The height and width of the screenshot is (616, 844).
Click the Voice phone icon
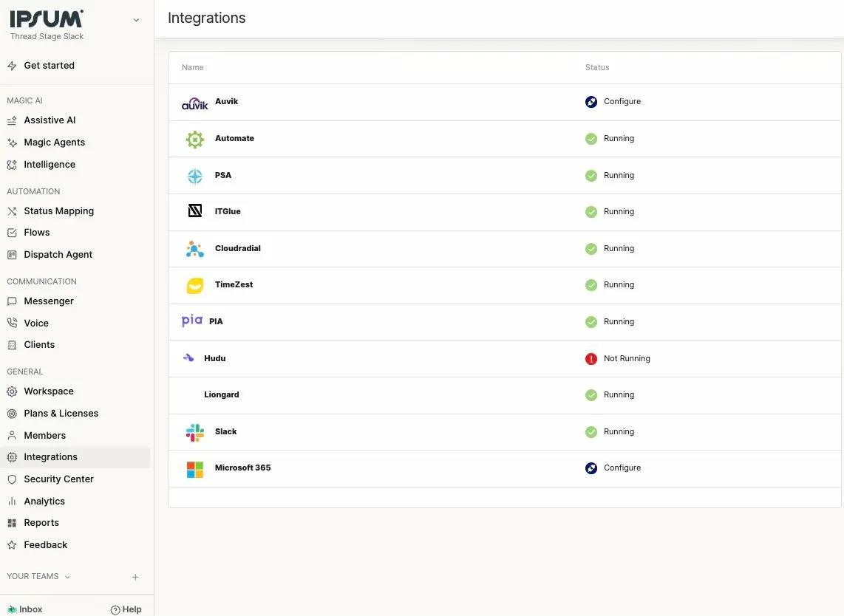(x=12, y=324)
